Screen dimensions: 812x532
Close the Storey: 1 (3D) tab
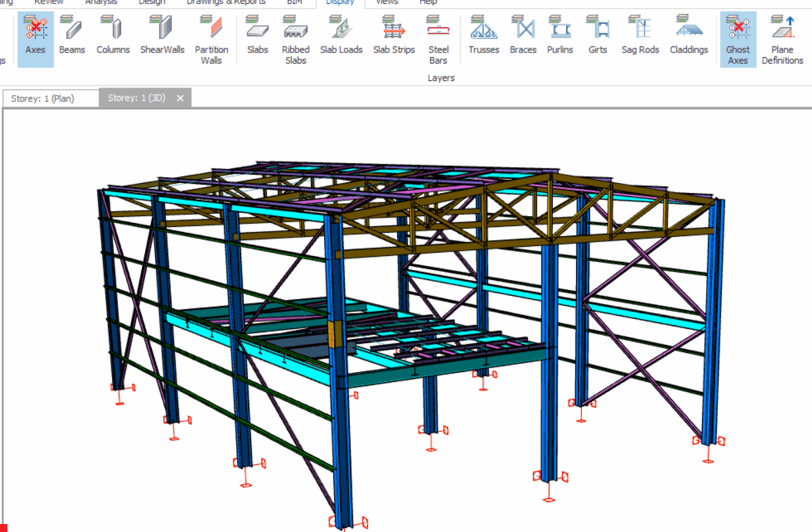(180, 98)
